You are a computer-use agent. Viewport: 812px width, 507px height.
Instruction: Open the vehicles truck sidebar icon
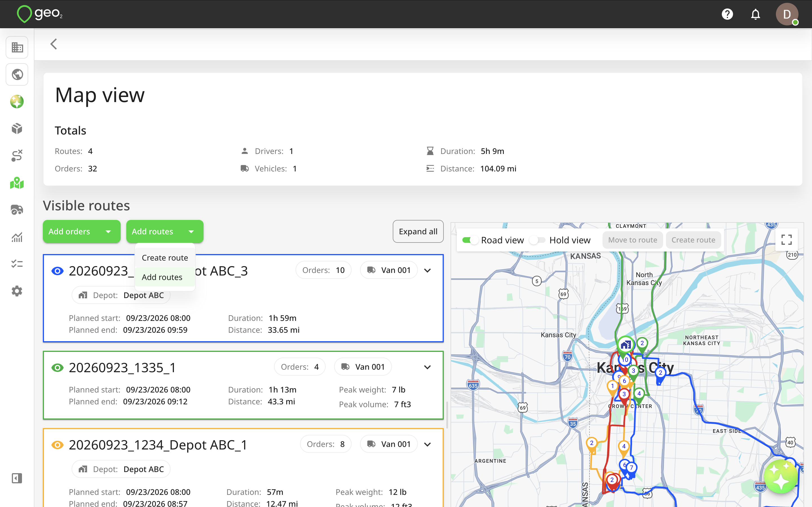pos(17,210)
